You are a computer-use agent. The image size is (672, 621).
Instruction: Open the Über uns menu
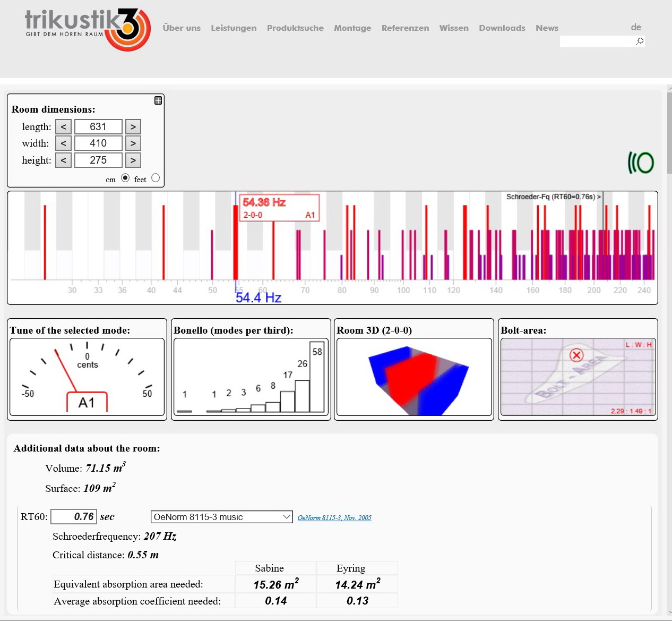pos(182,28)
